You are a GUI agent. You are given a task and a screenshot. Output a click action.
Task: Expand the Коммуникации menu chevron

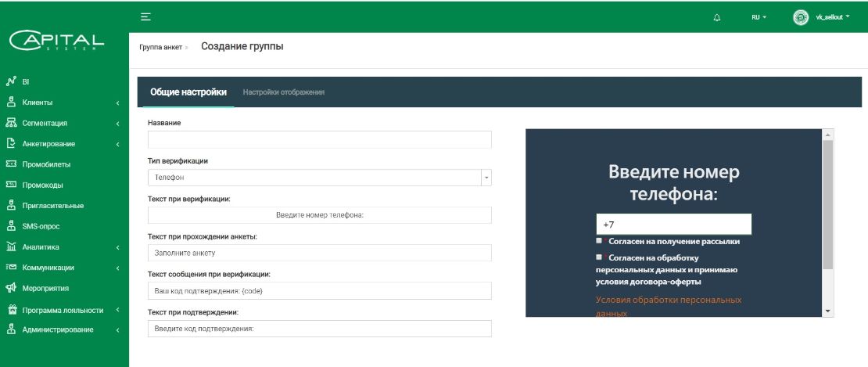(x=118, y=268)
